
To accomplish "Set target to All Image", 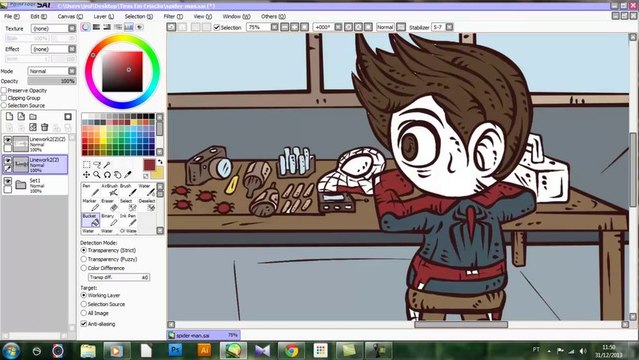I will (x=84, y=313).
